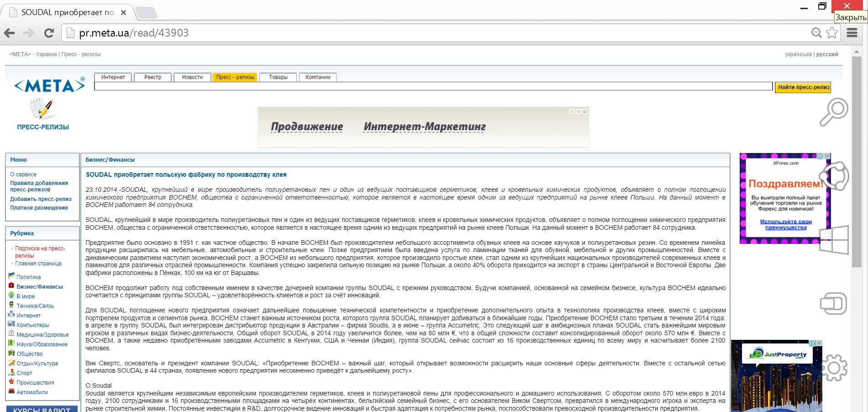Click Добавить пресс-релиз link
The width and height of the screenshot is (868, 412).
[41, 199]
